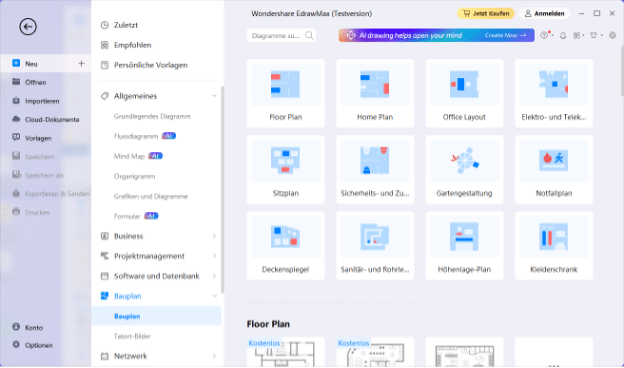624x368 pixels.
Task: Open the notifications bell icon
Action: click(x=563, y=35)
